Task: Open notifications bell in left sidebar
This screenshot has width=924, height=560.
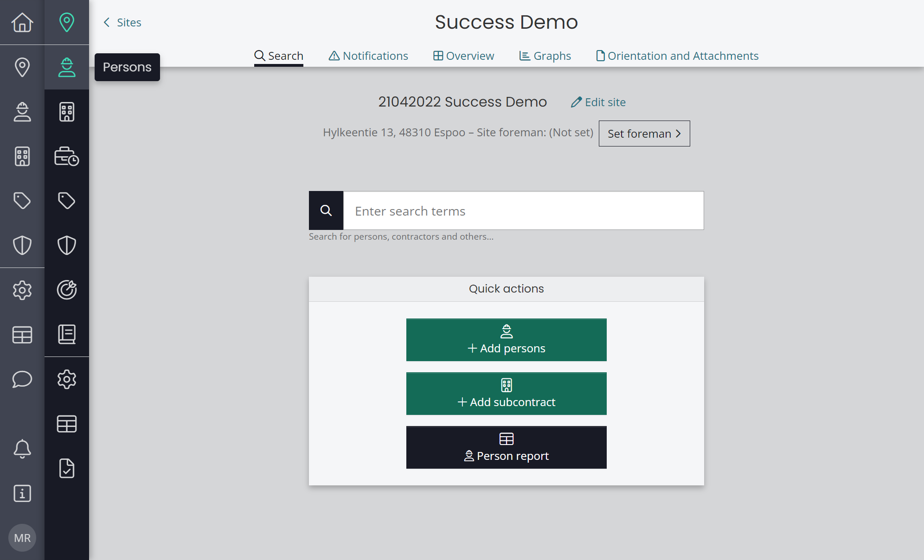Action: pyautogui.click(x=22, y=449)
